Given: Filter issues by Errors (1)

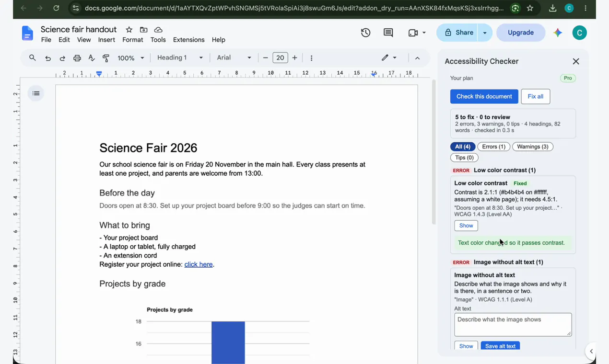Looking at the screenshot, I should (x=494, y=147).
